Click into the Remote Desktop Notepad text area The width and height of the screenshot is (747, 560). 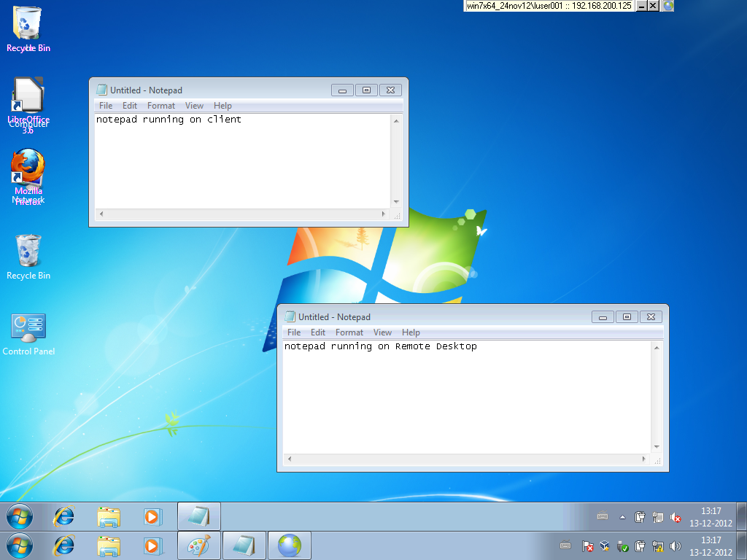[x=467, y=401]
